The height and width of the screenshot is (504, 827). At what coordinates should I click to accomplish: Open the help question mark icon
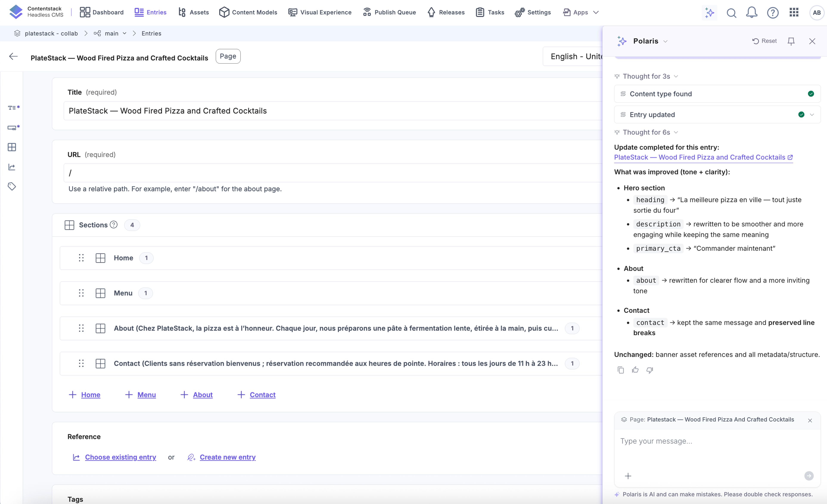coord(773,13)
